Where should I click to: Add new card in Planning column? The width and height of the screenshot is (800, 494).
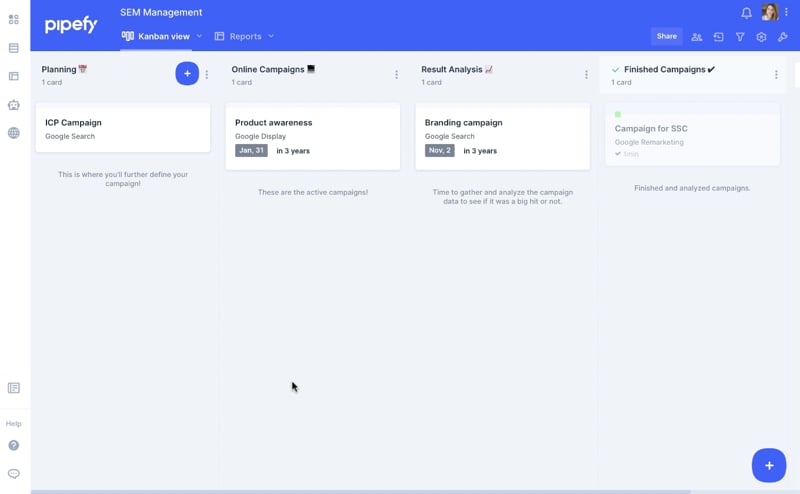point(187,73)
